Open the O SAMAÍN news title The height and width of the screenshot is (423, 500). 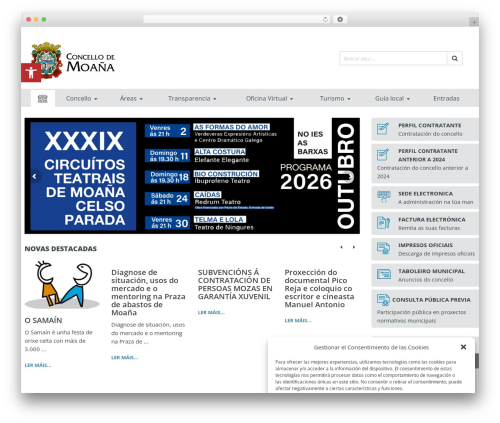coord(43,320)
